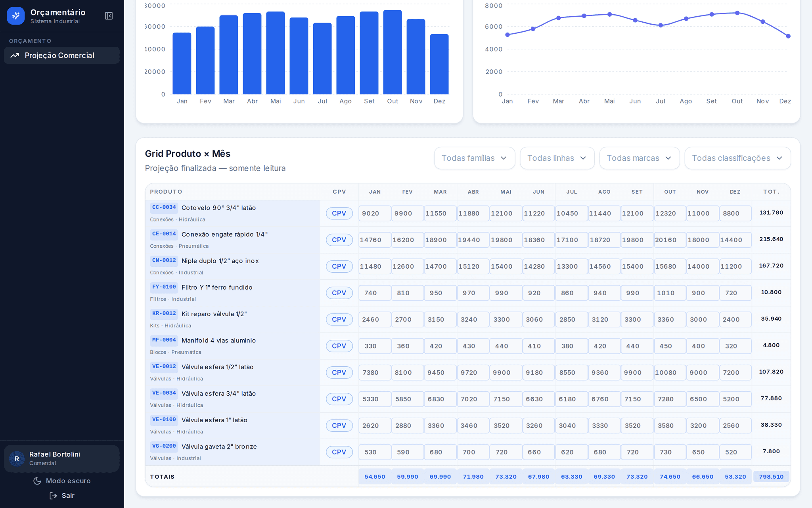
Task: Click the VE-0100 product code tag
Action: pos(164,419)
